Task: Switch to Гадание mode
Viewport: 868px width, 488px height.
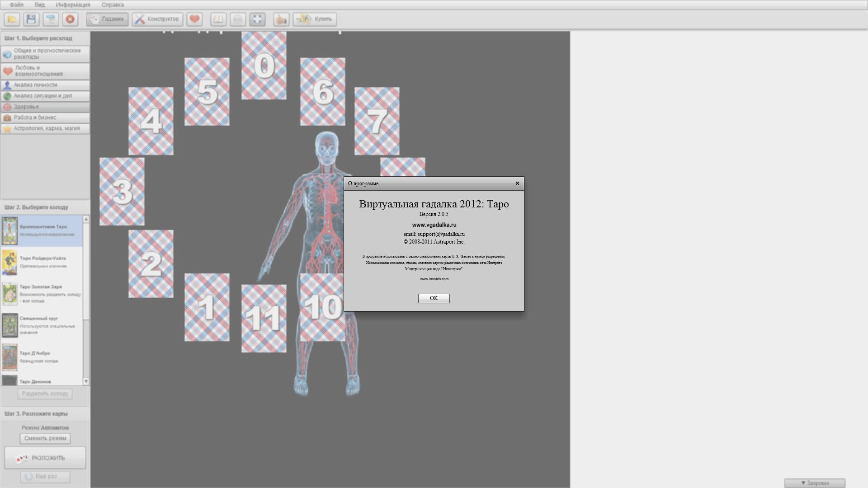Action: click(107, 19)
